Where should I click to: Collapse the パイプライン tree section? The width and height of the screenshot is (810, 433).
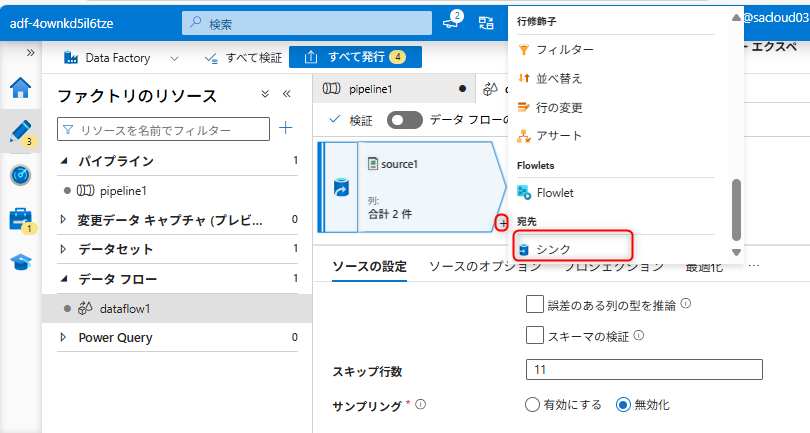pyautogui.click(x=64, y=161)
